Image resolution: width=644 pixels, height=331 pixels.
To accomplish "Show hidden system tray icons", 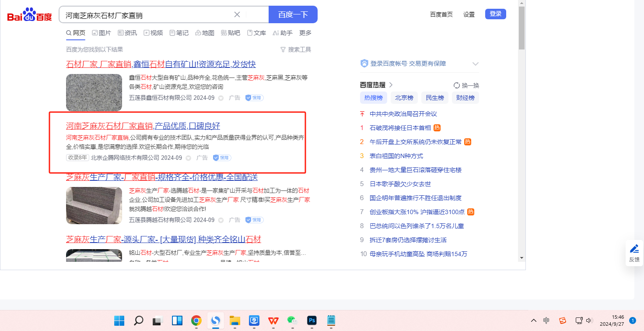I will pyautogui.click(x=533, y=320).
